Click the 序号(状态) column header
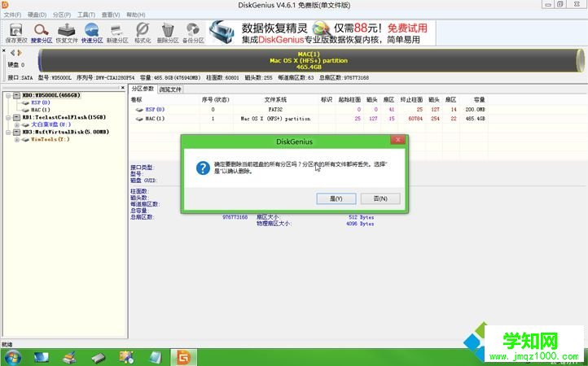The height and width of the screenshot is (366, 588). point(215,100)
